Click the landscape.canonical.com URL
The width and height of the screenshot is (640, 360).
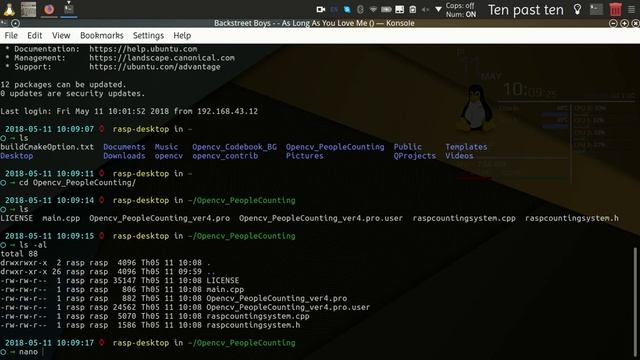click(x=162, y=58)
